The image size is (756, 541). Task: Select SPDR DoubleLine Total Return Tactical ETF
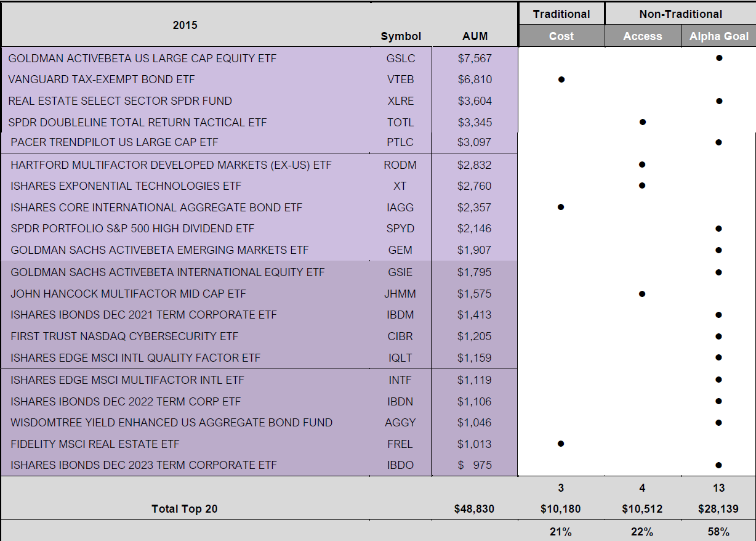pos(137,123)
